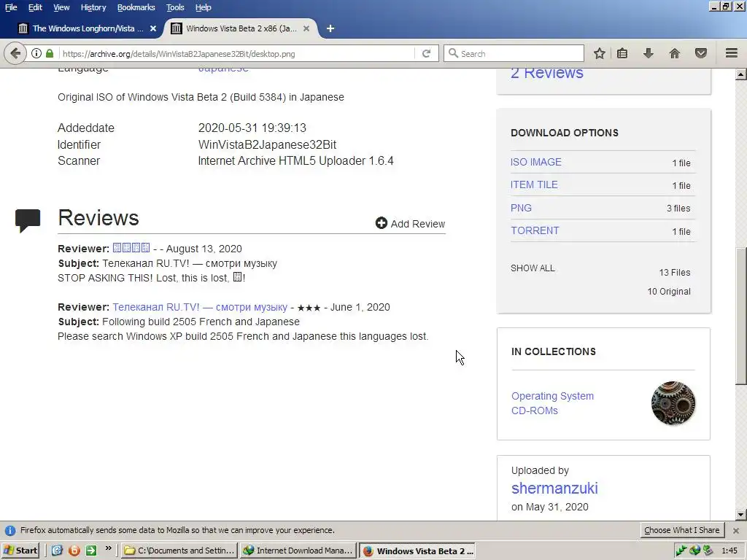This screenshot has height=560, width=747.
Task: Open June 1 reviewer Телеканал RU.TV link
Action: click(200, 307)
